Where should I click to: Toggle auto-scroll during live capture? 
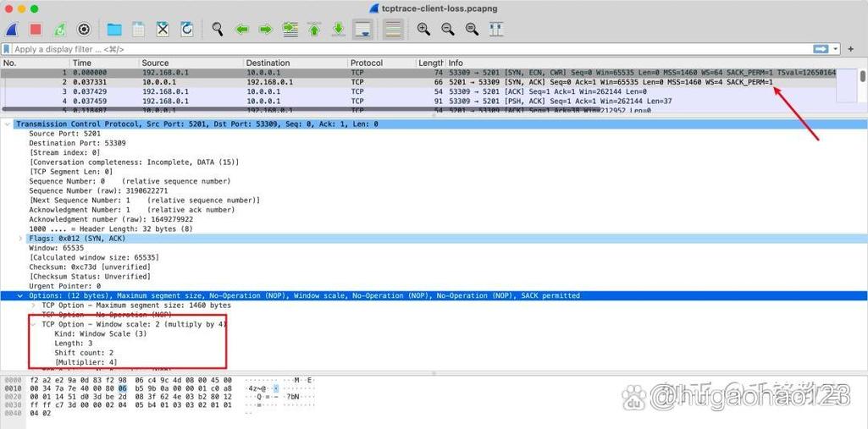362,29
